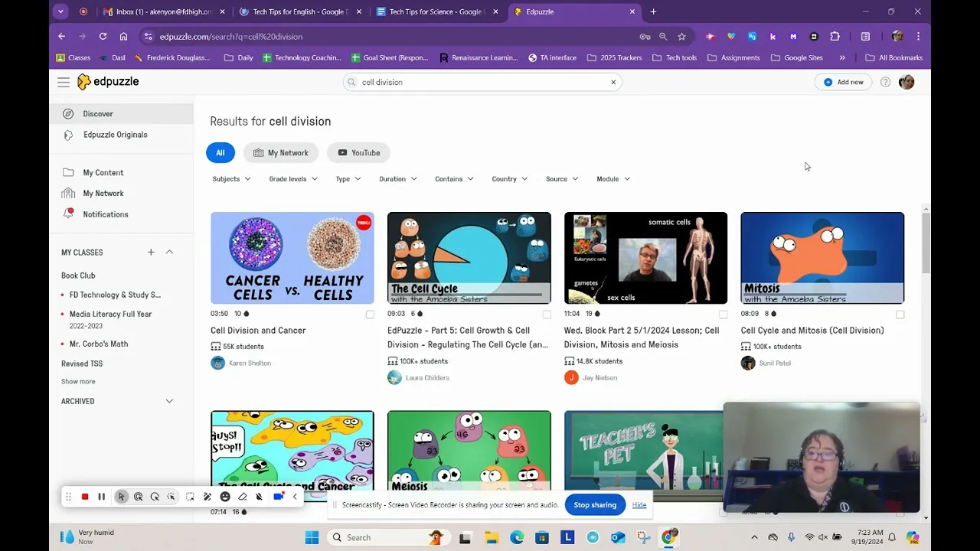Collapse the Screencastify toolbar arrow
This screenshot has height=551, width=980.
click(x=295, y=497)
